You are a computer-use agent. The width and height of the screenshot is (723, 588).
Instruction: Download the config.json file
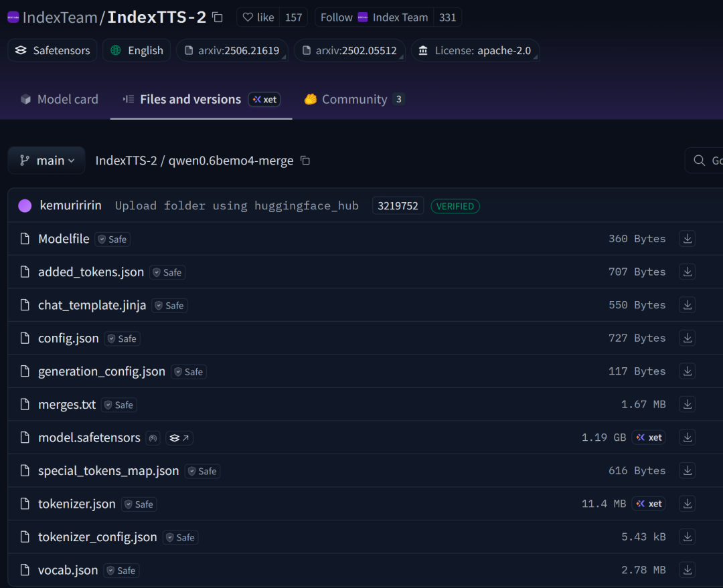pyautogui.click(x=687, y=338)
